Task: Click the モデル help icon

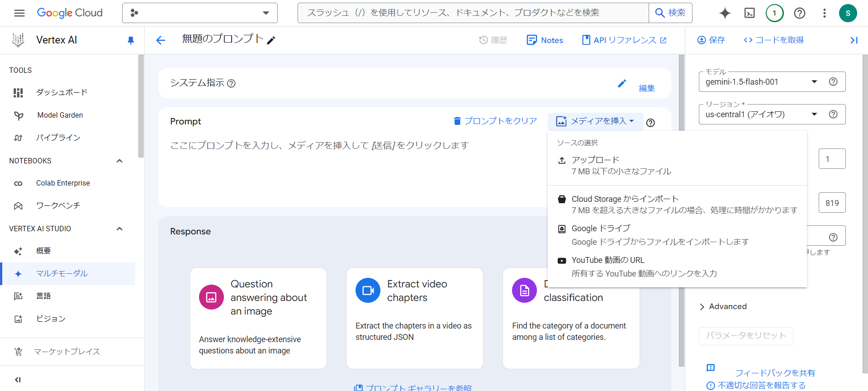Action: [x=833, y=82]
